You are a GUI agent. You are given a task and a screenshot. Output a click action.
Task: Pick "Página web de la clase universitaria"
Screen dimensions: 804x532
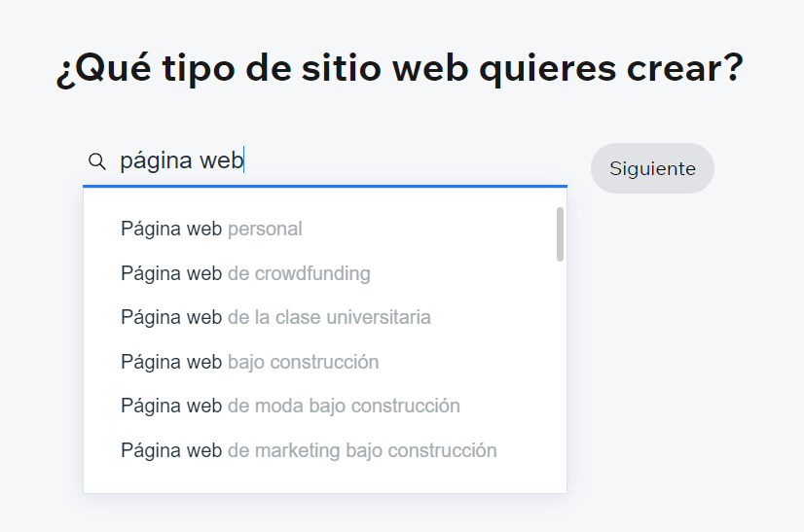[x=275, y=318]
